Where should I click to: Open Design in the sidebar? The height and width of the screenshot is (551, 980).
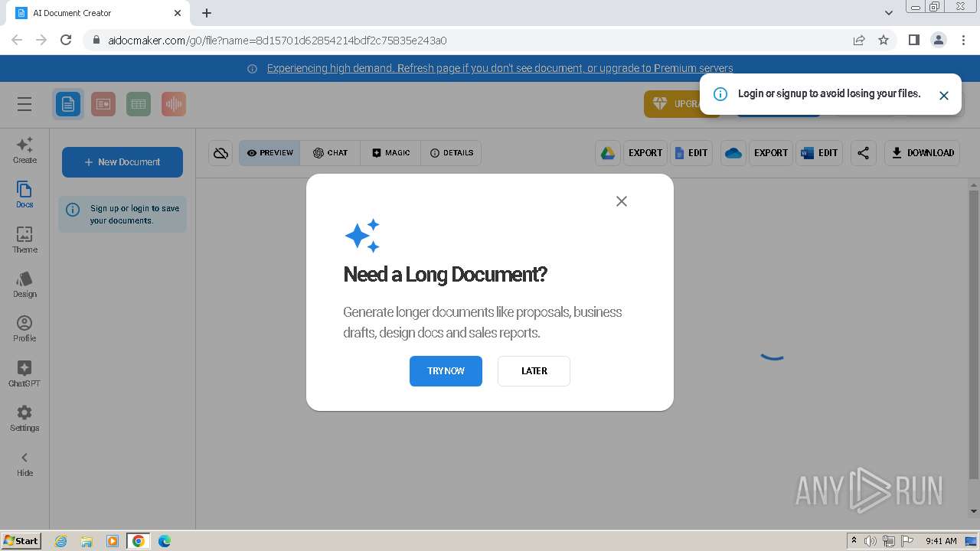point(24,284)
